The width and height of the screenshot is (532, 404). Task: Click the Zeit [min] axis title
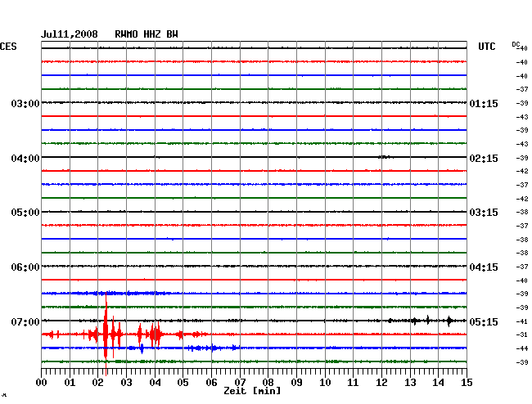click(252, 391)
